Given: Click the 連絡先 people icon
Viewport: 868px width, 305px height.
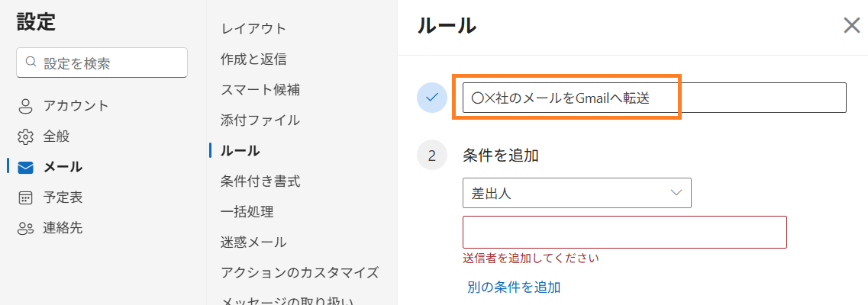Looking at the screenshot, I should (x=26, y=228).
